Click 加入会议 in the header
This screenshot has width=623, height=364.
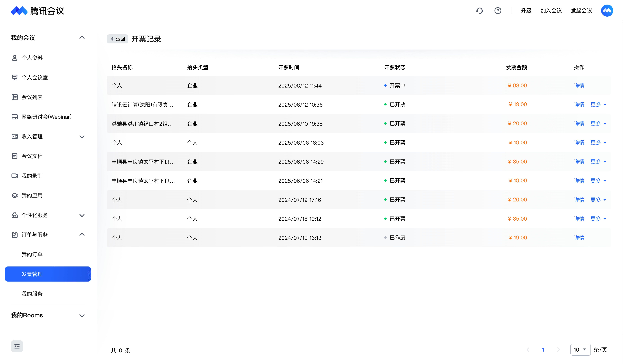point(551,11)
